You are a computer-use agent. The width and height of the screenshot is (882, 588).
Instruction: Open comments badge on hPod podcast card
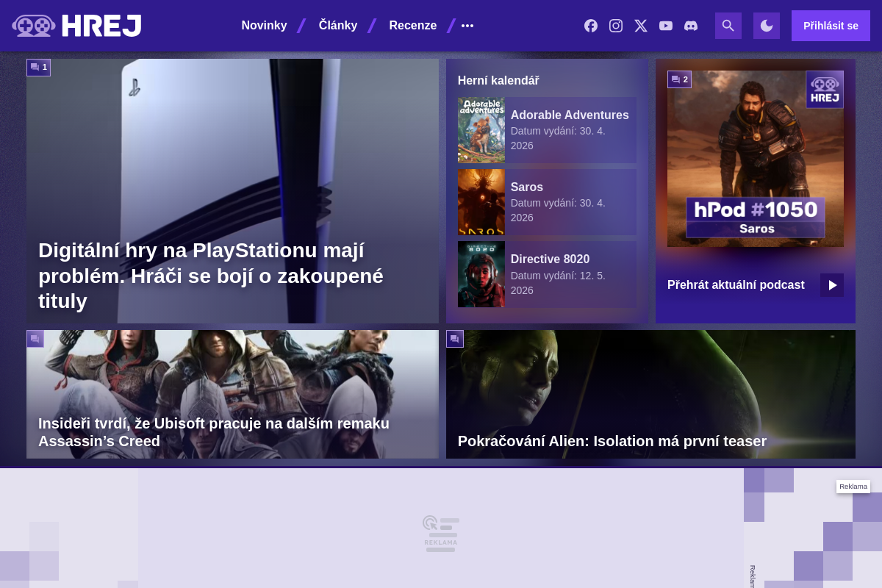[x=679, y=79]
